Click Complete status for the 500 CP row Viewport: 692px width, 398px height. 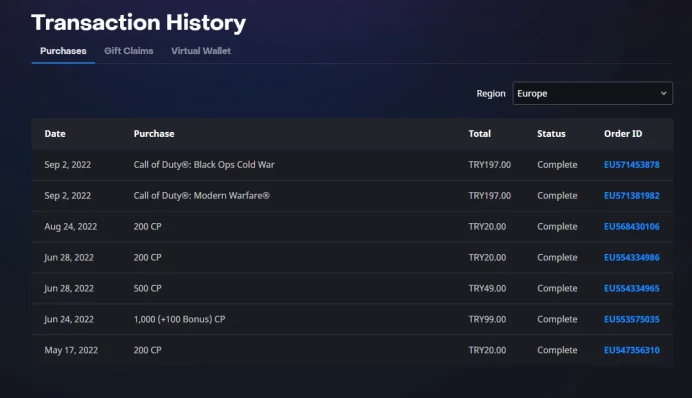point(557,288)
